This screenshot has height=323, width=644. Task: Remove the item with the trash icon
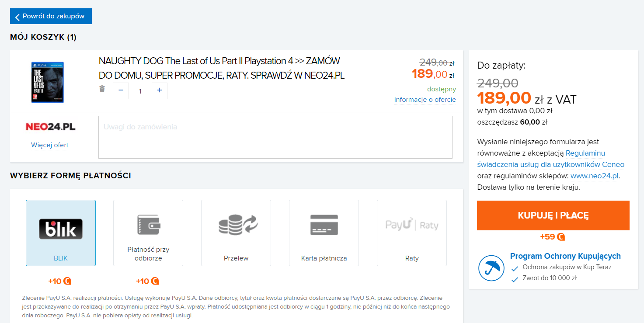pyautogui.click(x=102, y=89)
